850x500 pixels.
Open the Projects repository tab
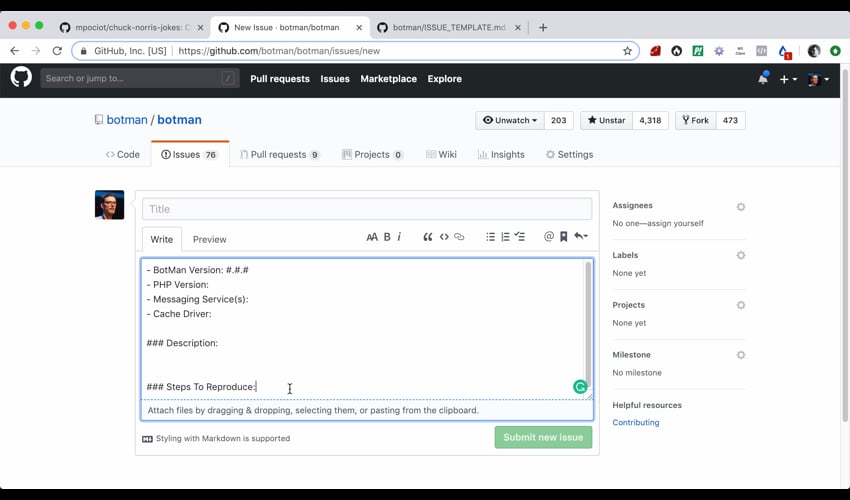pos(372,155)
